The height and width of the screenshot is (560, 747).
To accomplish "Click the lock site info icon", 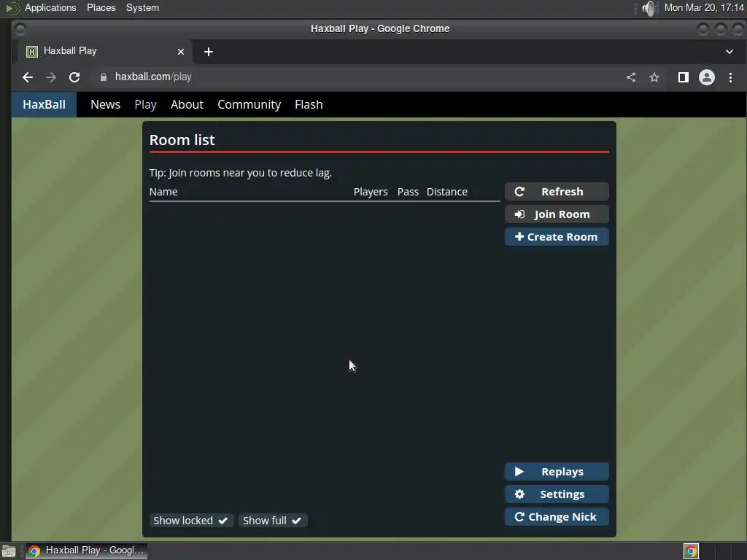I will tap(104, 77).
